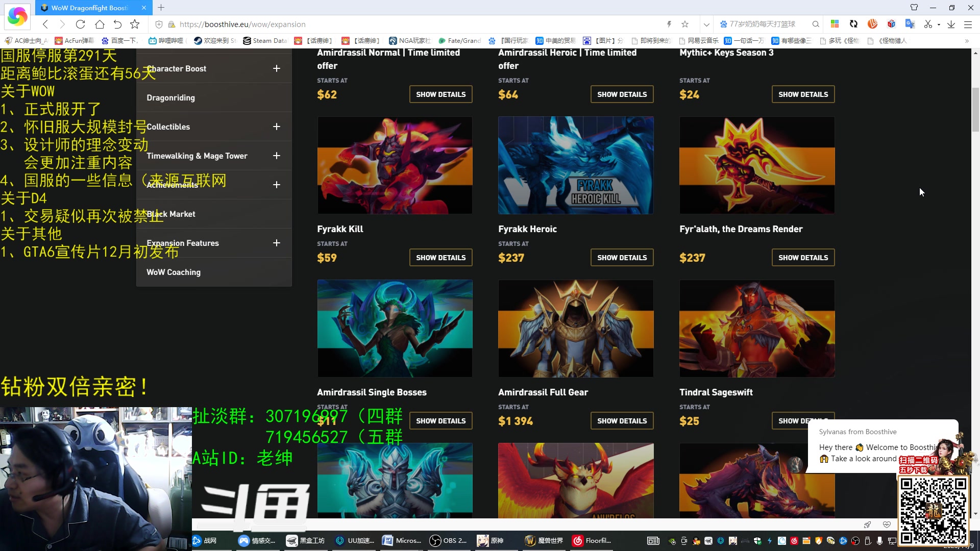Open the Amirdrassil Full Gear image
This screenshot has height=551, width=980.
coord(576,329)
